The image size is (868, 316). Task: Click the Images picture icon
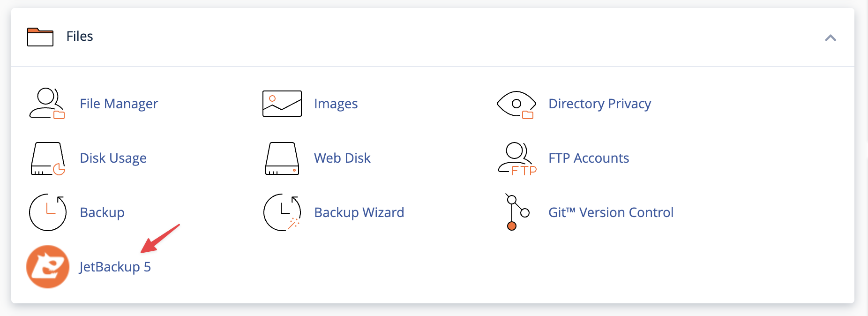[x=282, y=104]
